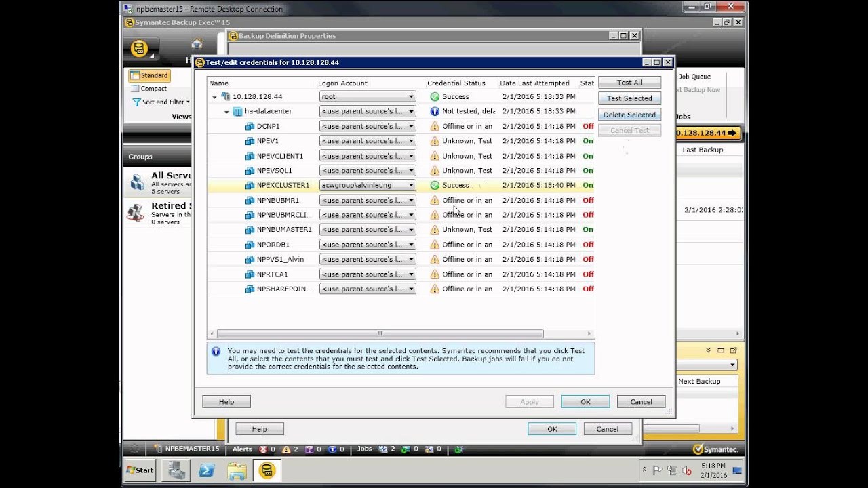This screenshot has width=868, height=488.
Task: Collapse the 10.128.128.44 tree node
Action: 214,98
